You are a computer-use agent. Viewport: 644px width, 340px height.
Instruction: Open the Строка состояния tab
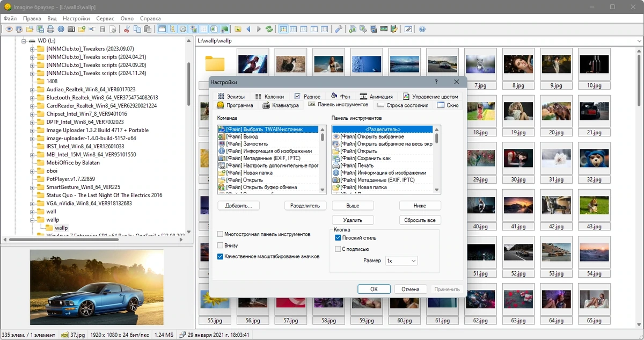click(x=402, y=105)
